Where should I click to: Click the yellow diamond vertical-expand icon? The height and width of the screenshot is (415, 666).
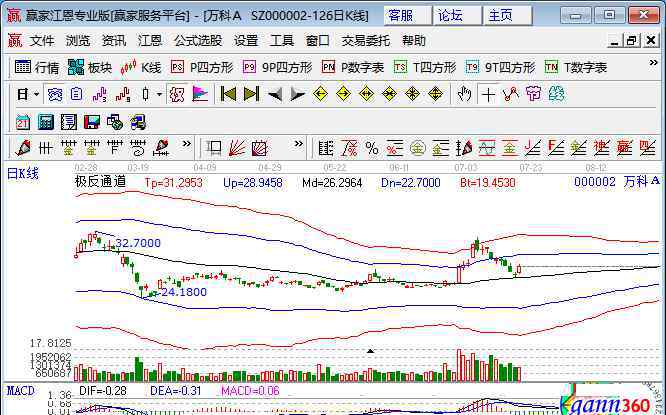435,94
